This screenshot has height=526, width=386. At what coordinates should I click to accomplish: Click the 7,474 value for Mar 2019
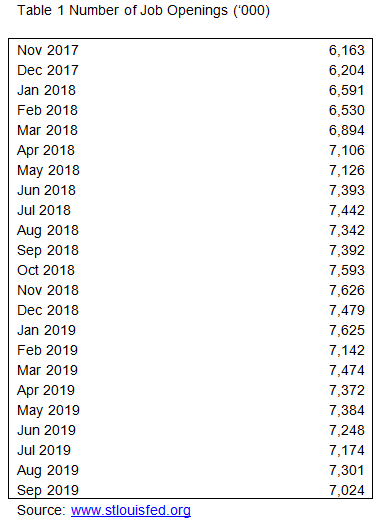346,371
